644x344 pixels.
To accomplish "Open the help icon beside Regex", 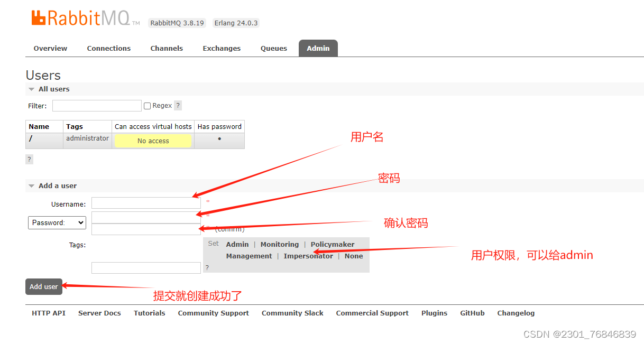I will pyautogui.click(x=178, y=106).
